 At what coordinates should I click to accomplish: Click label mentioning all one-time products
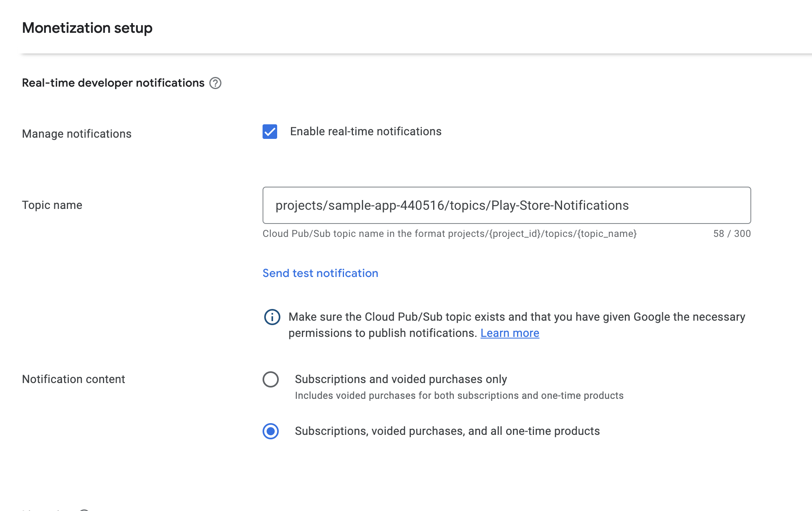click(x=447, y=431)
